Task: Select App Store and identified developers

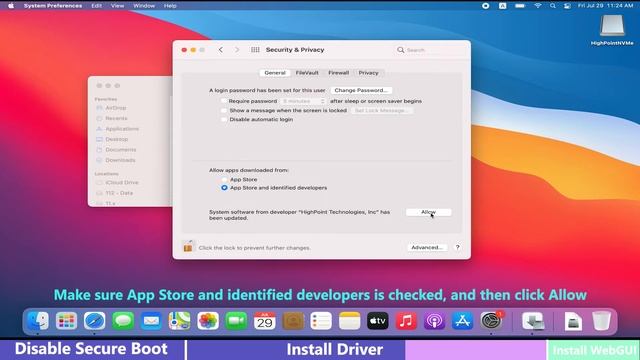Action: [224, 188]
